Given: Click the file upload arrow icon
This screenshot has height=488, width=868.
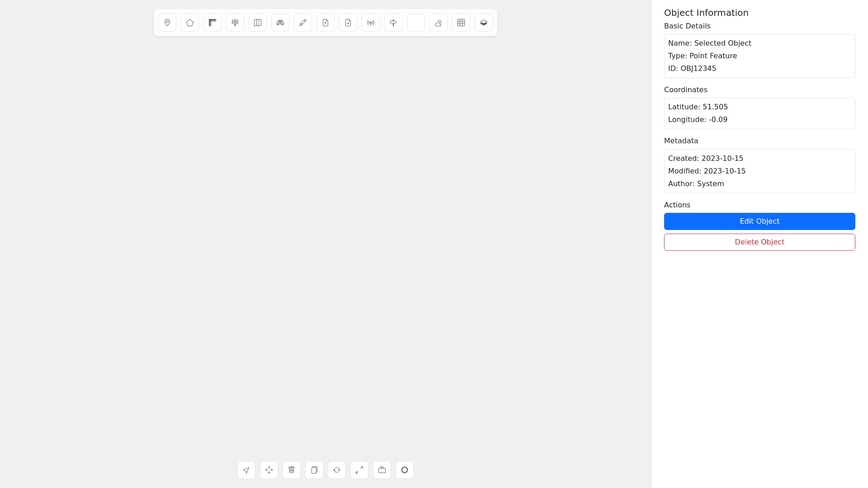Looking at the screenshot, I should tap(325, 23).
